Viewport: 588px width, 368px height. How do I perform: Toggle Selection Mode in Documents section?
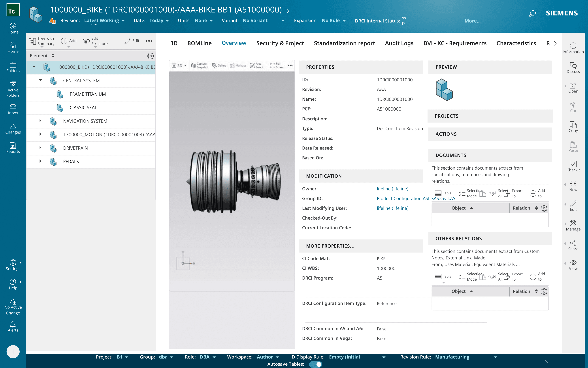471,193
